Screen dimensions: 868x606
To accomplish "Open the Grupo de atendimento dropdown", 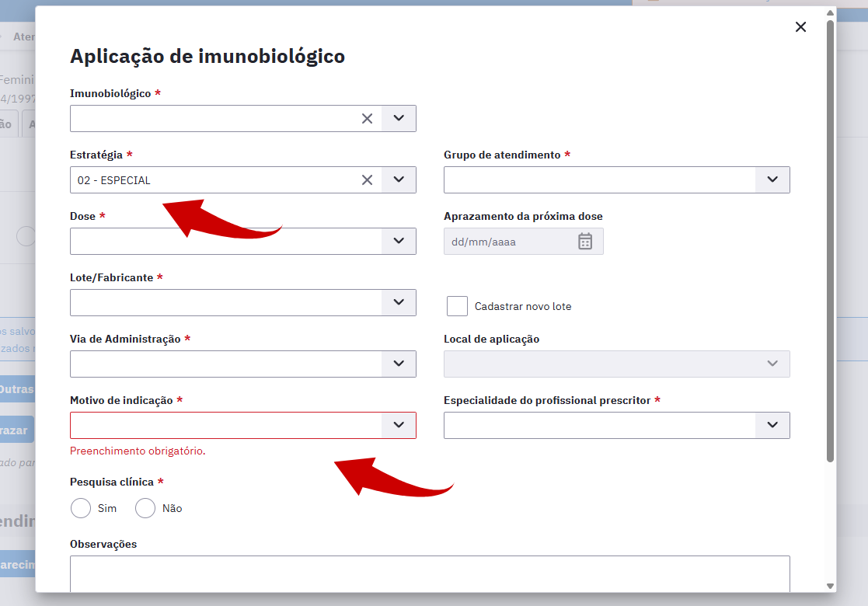I will click(772, 180).
